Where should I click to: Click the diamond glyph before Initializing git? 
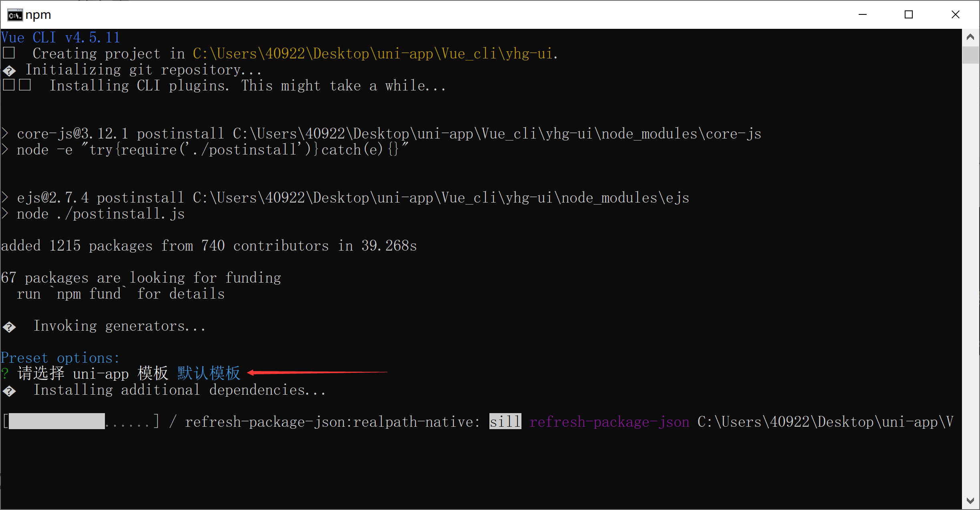coord(9,71)
